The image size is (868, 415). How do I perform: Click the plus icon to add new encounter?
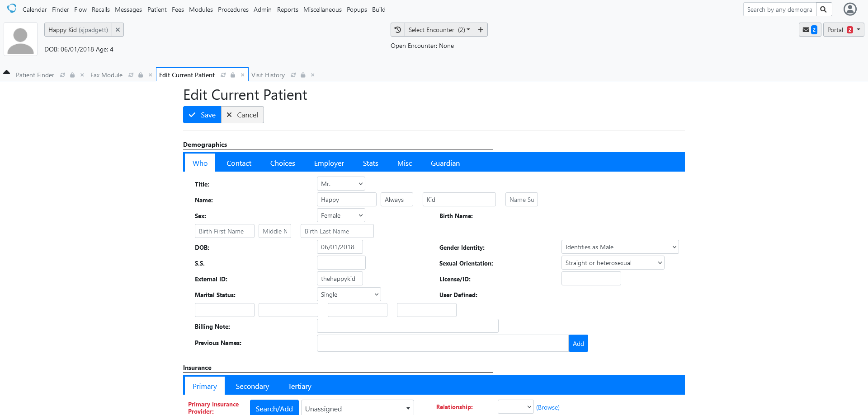(x=481, y=29)
